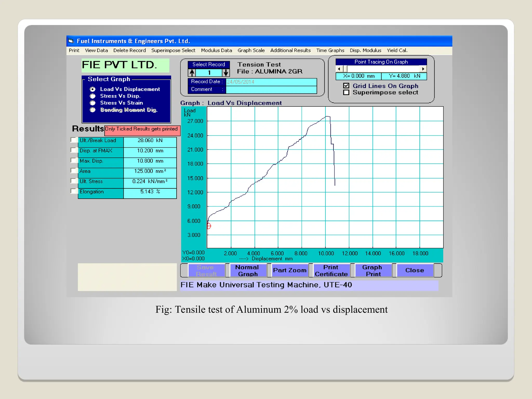Click the Y= 4.880 kN readout
Screen dimensions: 532x399
[404, 76]
